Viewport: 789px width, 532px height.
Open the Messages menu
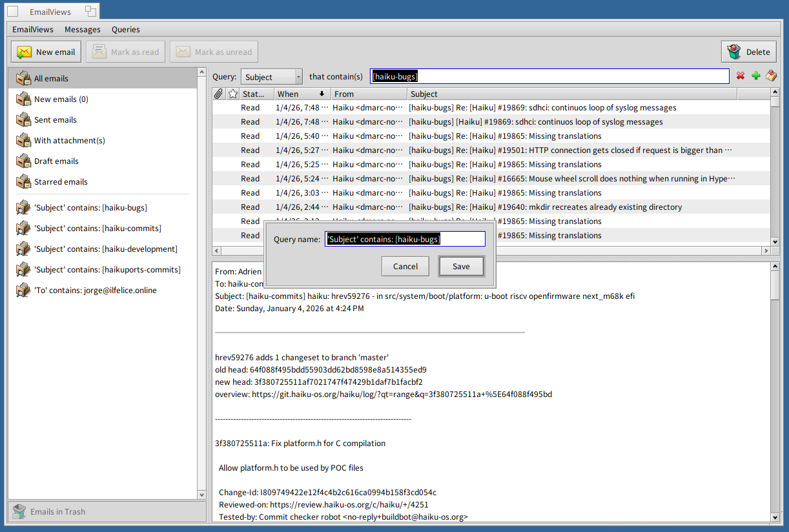(82, 30)
